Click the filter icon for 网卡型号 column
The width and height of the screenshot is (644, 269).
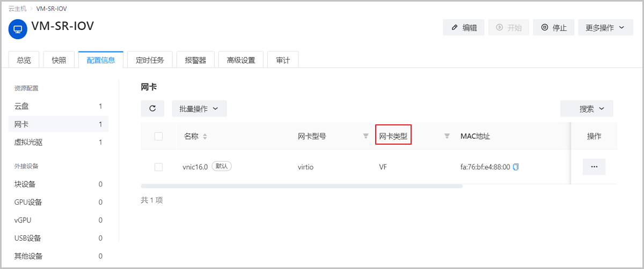click(x=365, y=136)
